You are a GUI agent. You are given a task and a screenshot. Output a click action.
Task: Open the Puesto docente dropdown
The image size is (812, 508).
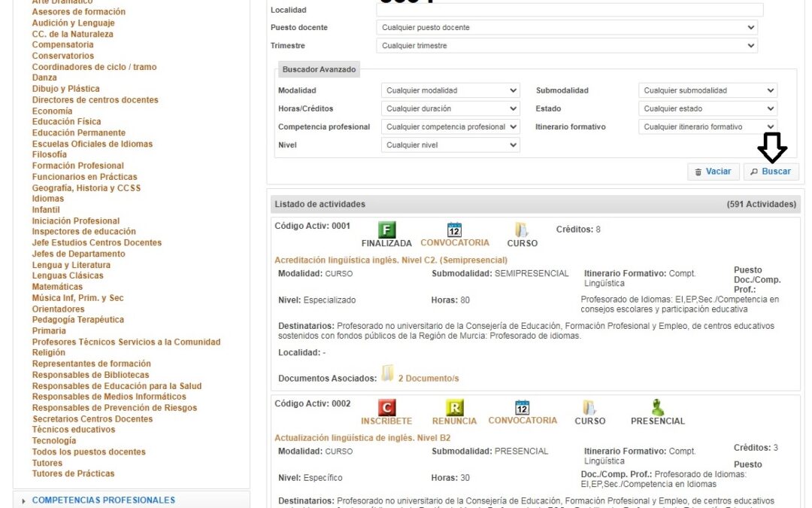coord(567,28)
